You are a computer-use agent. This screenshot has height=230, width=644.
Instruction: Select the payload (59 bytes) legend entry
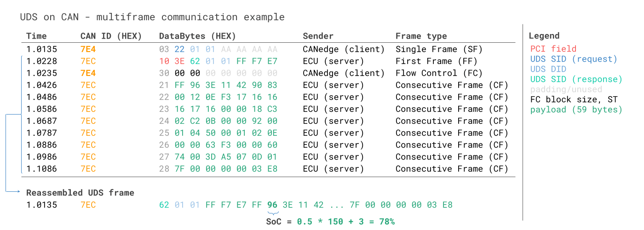[576, 109]
